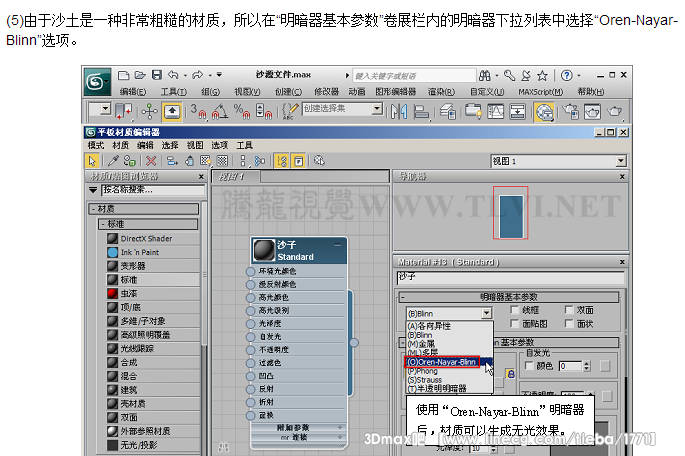Enable the 双面 two-sided checkbox
This screenshot has height=456, width=685.
[568, 311]
